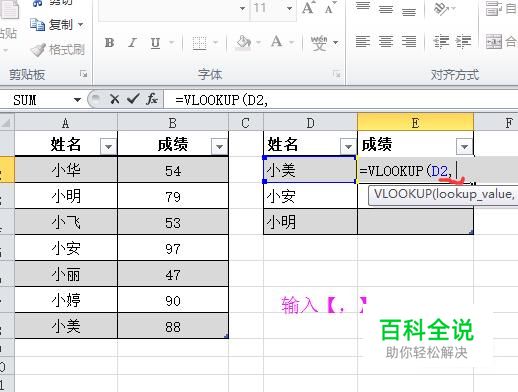Screen dimensions: 518x392
Task: Select column E header
Action: tap(415, 123)
